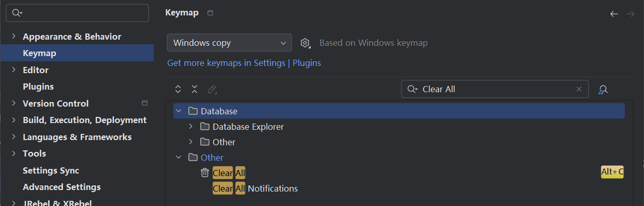
Task: Select the Clear All Notifications action
Action: point(255,188)
